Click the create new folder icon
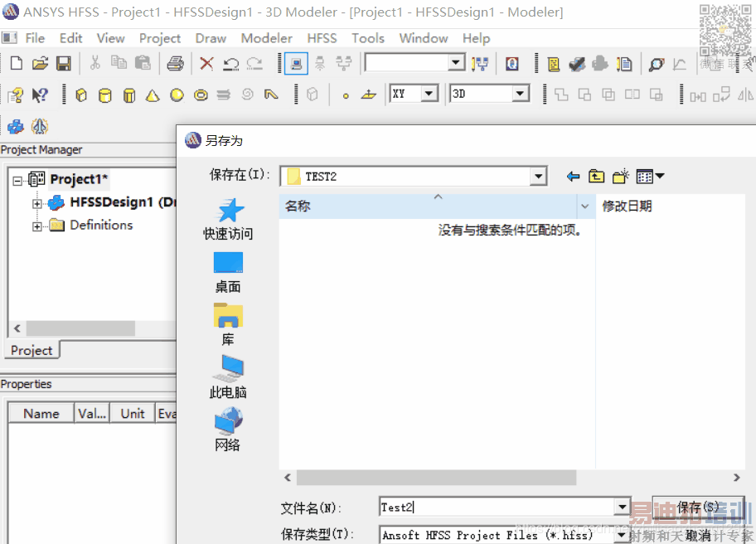The width and height of the screenshot is (756, 544). [621, 177]
